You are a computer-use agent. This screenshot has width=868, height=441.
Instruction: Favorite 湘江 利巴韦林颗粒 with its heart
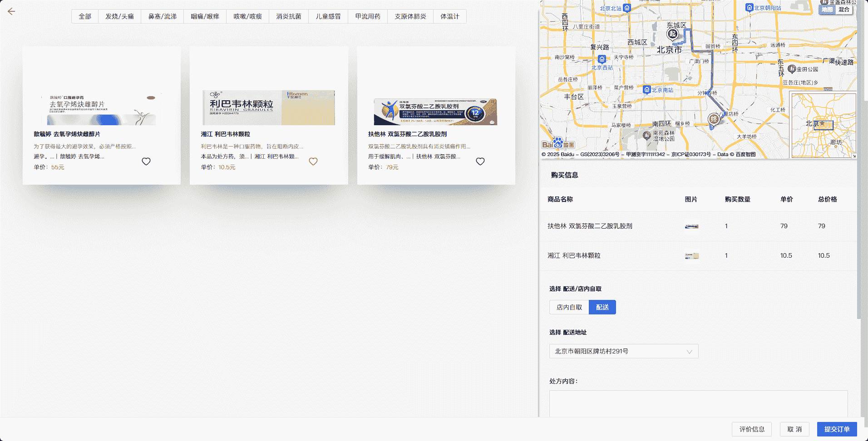(313, 162)
